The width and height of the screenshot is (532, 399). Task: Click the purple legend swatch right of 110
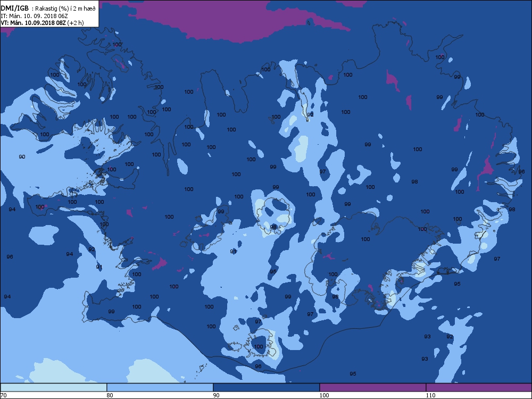pyautogui.click(x=479, y=387)
